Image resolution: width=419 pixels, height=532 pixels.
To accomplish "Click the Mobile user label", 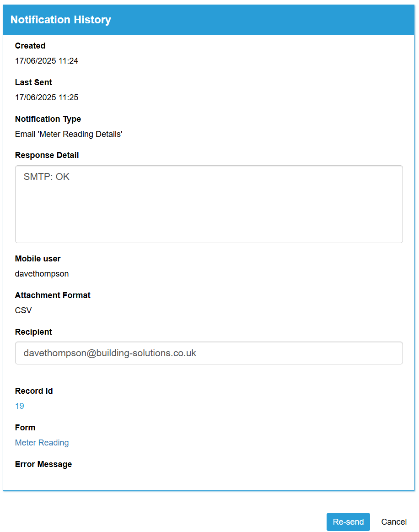I will tap(38, 259).
